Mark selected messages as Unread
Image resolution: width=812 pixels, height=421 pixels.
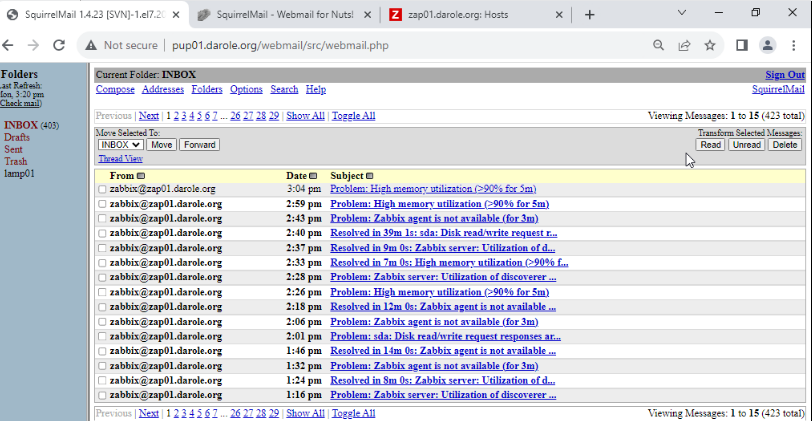[746, 145]
